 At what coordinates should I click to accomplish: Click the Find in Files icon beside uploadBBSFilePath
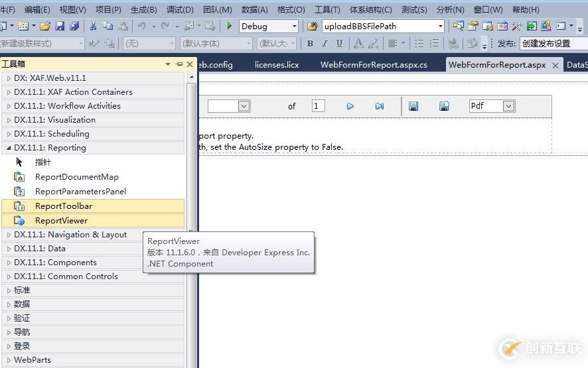coord(312,27)
